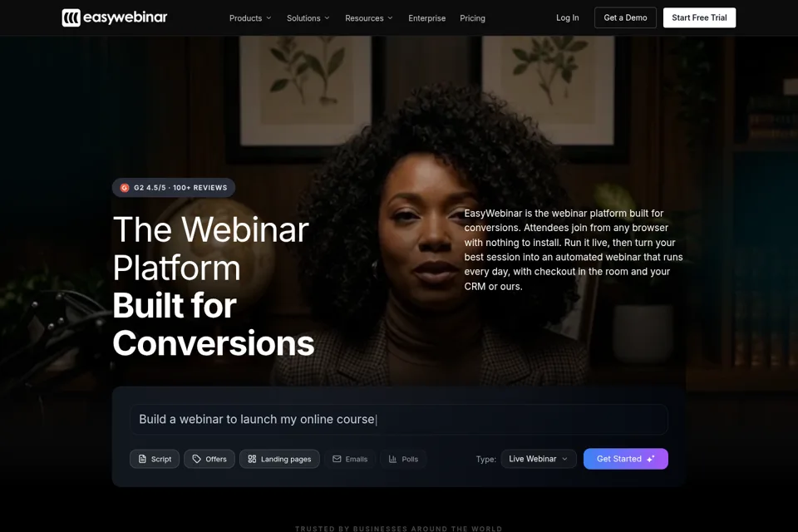
Task: Toggle the Script option chip
Action: 155,459
